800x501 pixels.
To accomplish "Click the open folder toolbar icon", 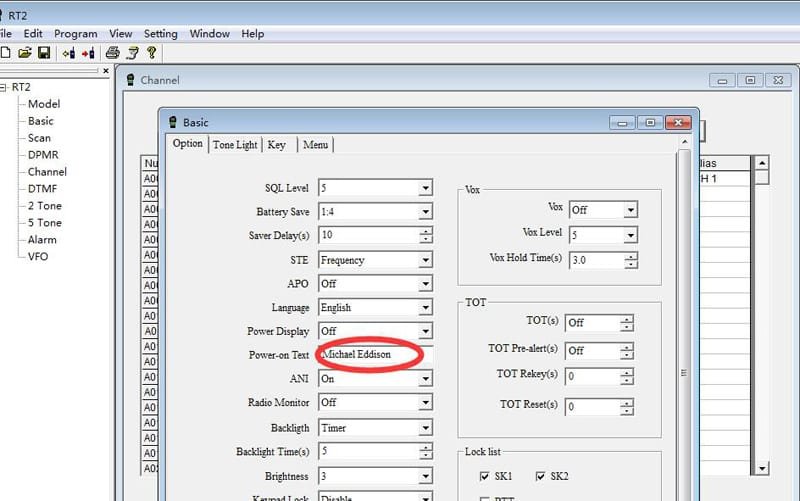I will [24, 53].
